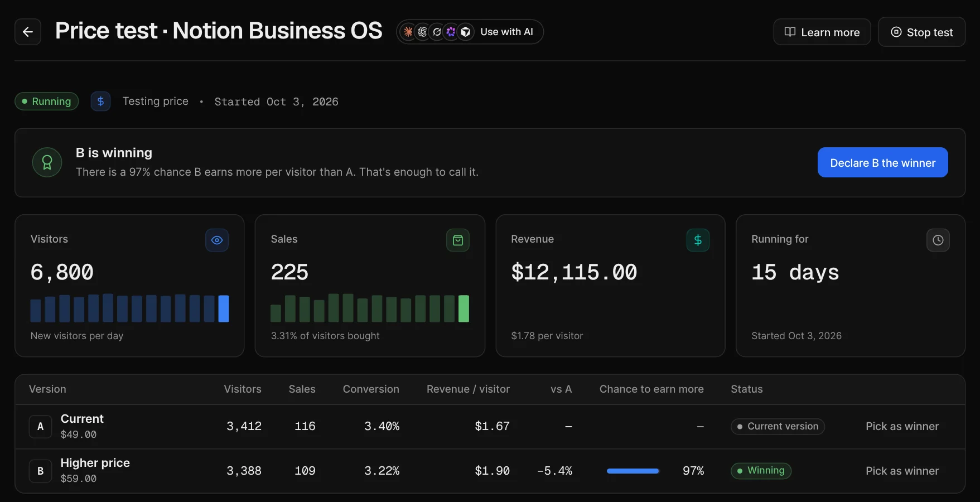Declare B the winner
The image size is (980, 502).
[x=882, y=162]
